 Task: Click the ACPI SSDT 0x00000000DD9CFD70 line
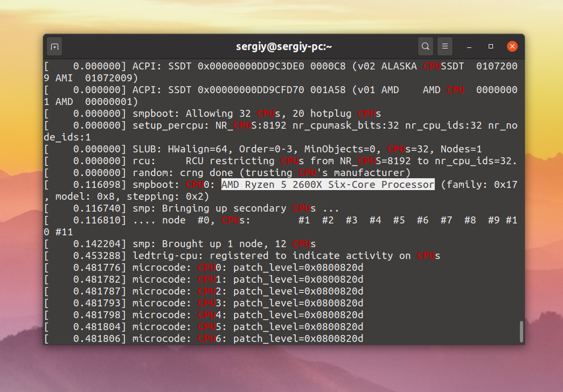coord(281,96)
